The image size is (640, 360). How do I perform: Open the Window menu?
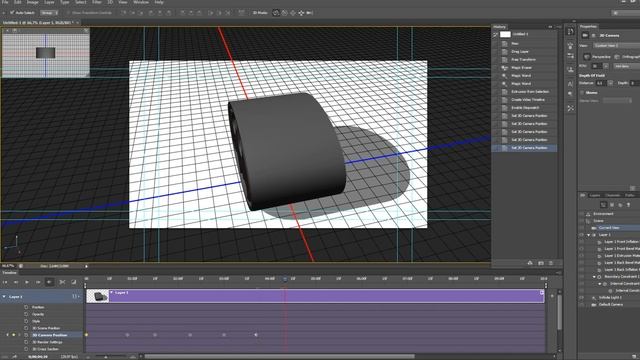(141, 2)
